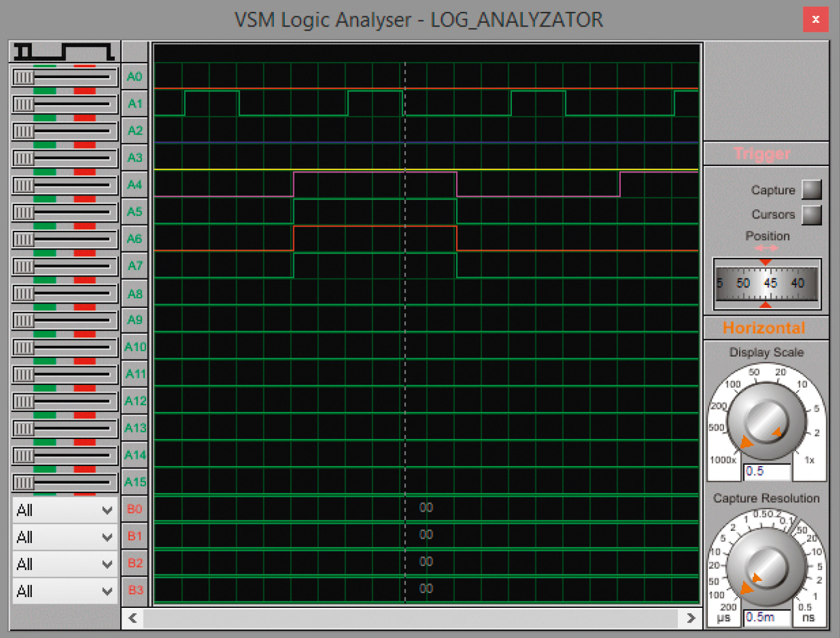Viewport: 840px width, 638px height.
Task: Click the Display Scale rotary knob
Action: click(765, 421)
